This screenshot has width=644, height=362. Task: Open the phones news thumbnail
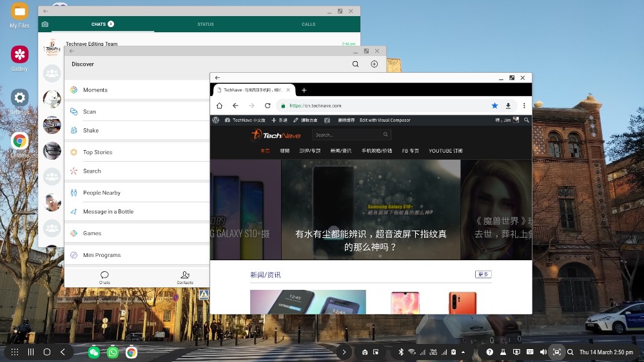point(308,302)
